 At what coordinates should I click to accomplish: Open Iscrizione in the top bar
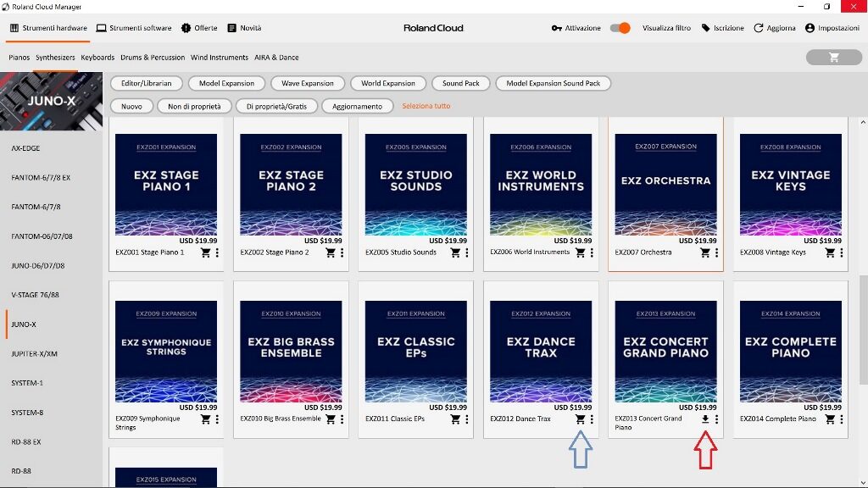coord(722,28)
